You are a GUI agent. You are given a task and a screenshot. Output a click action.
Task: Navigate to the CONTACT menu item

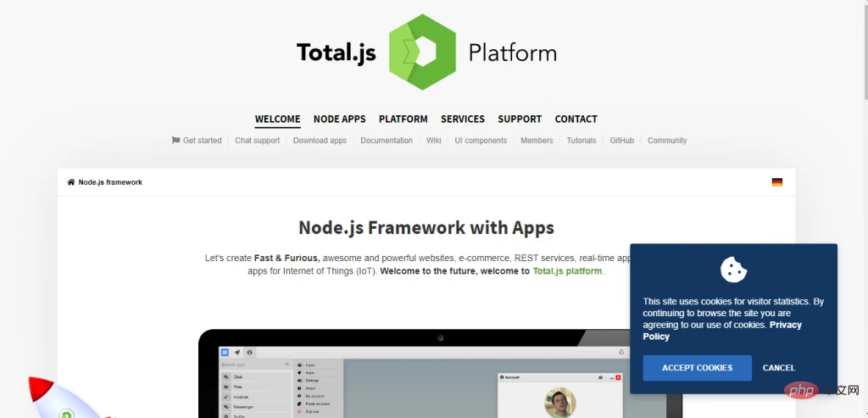tap(576, 120)
